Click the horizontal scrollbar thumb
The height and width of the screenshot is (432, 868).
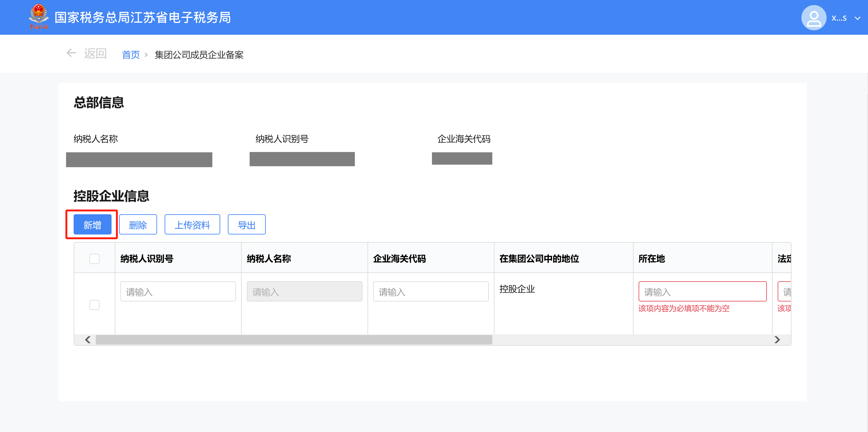click(x=294, y=340)
